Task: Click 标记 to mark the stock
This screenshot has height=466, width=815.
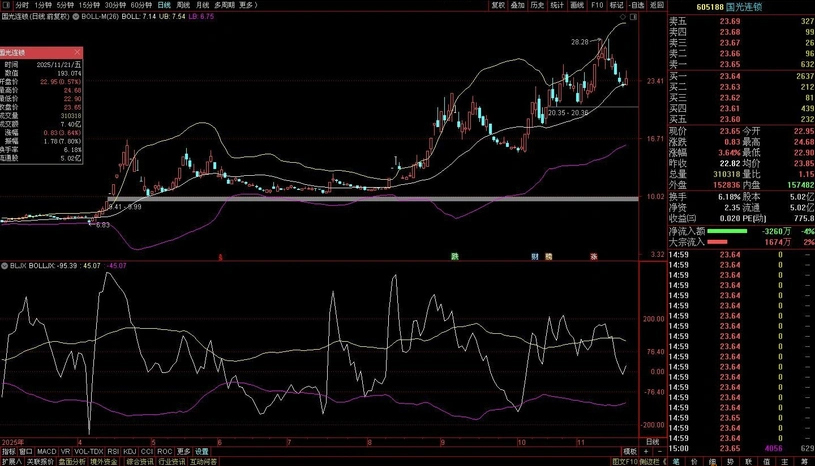Action: (x=616, y=5)
